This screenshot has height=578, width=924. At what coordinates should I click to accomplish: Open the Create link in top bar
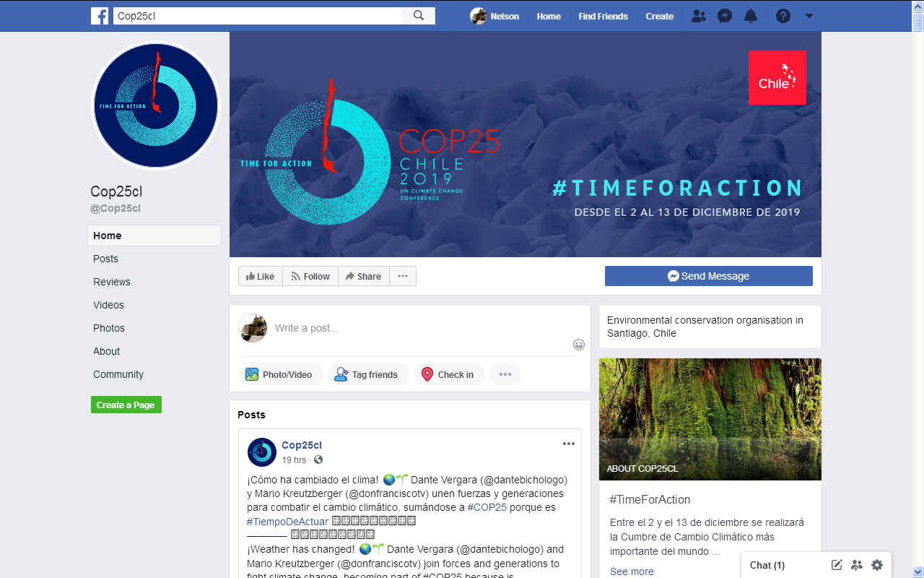[659, 16]
